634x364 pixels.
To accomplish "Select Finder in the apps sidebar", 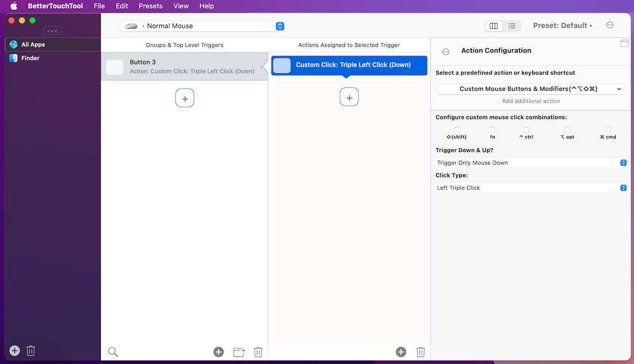I will [30, 58].
